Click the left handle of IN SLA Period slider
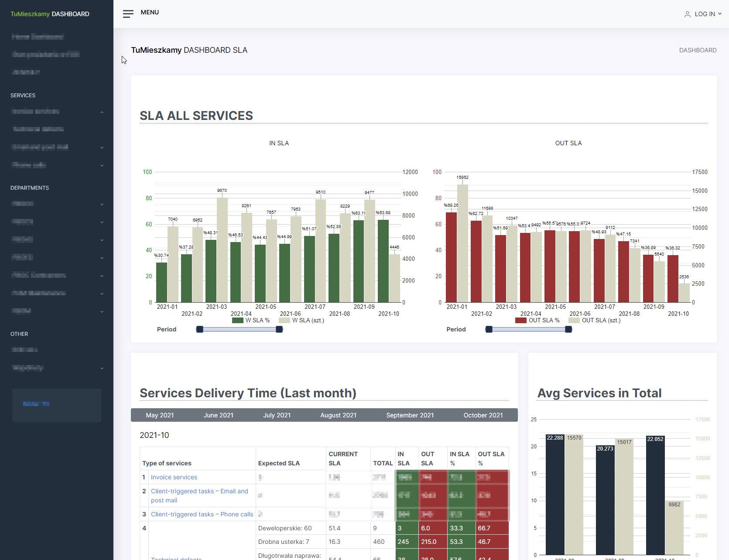The width and height of the screenshot is (729, 560). [x=199, y=329]
